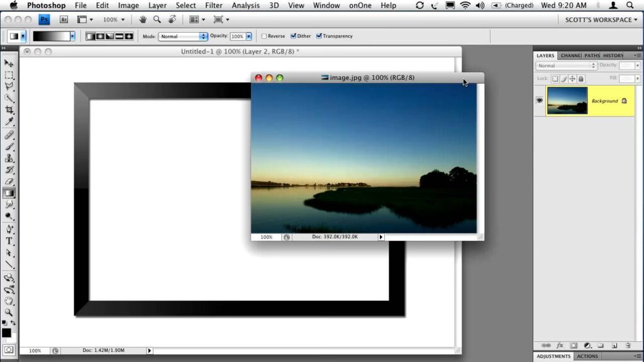Switch to the Actions panel tab

coord(587,356)
